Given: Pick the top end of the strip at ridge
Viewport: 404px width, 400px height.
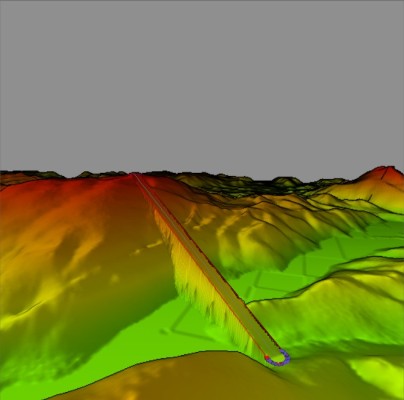Looking at the screenshot, I should click(x=135, y=176).
